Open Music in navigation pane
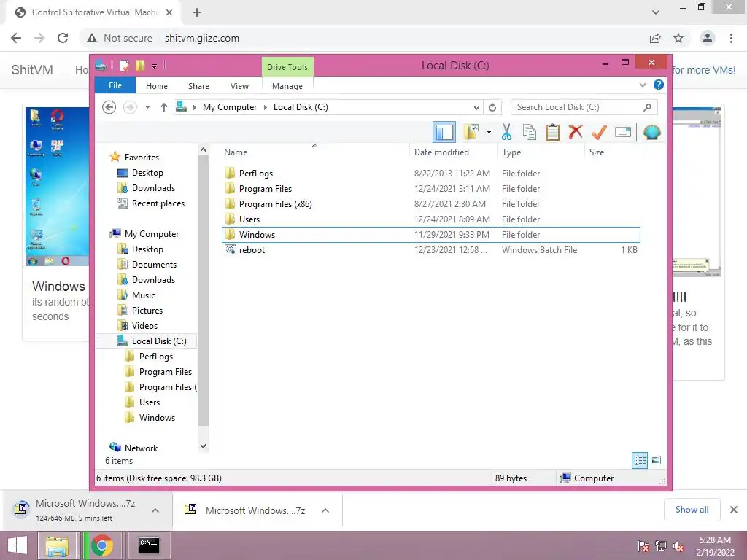The width and height of the screenshot is (747, 560). [x=143, y=295]
